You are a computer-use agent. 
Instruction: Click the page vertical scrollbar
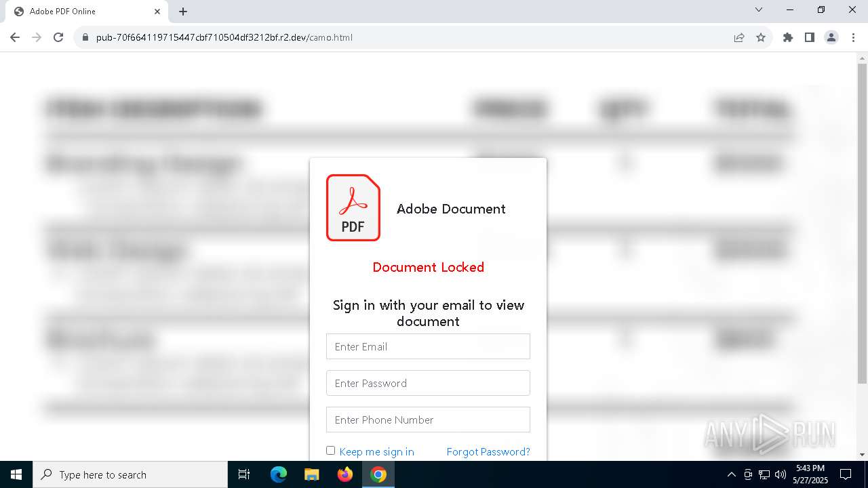[862, 224]
